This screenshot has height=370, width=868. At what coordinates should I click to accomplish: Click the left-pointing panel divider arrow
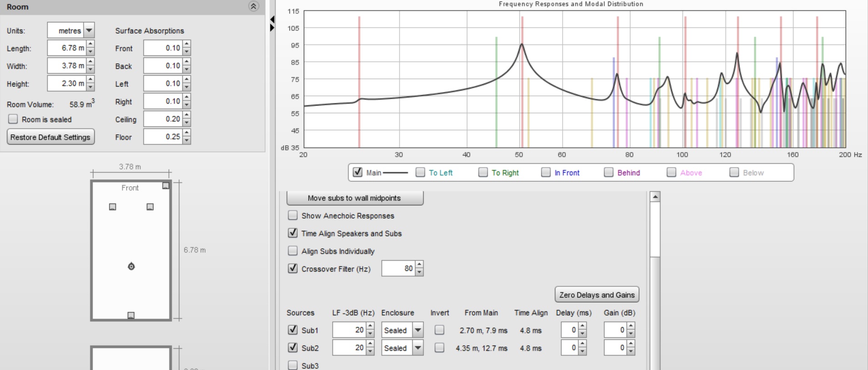[x=272, y=20]
